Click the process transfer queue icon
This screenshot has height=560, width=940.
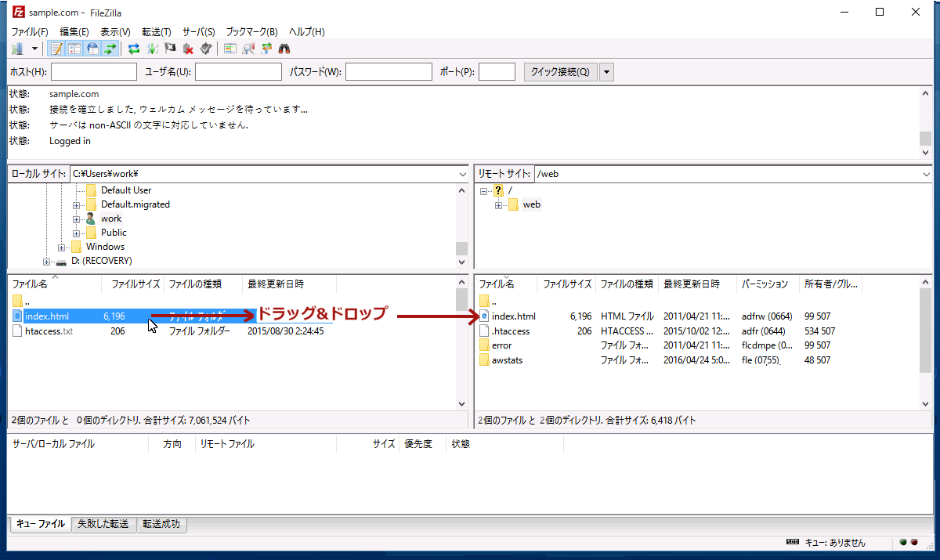(152, 49)
